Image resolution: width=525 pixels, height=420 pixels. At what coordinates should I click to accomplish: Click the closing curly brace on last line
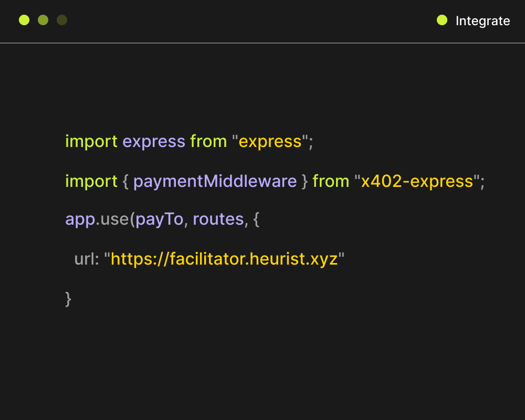(x=68, y=298)
